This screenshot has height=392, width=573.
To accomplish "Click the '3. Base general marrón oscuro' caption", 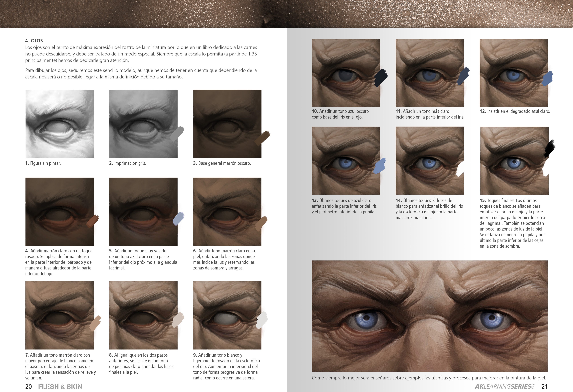I will (x=222, y=163).
